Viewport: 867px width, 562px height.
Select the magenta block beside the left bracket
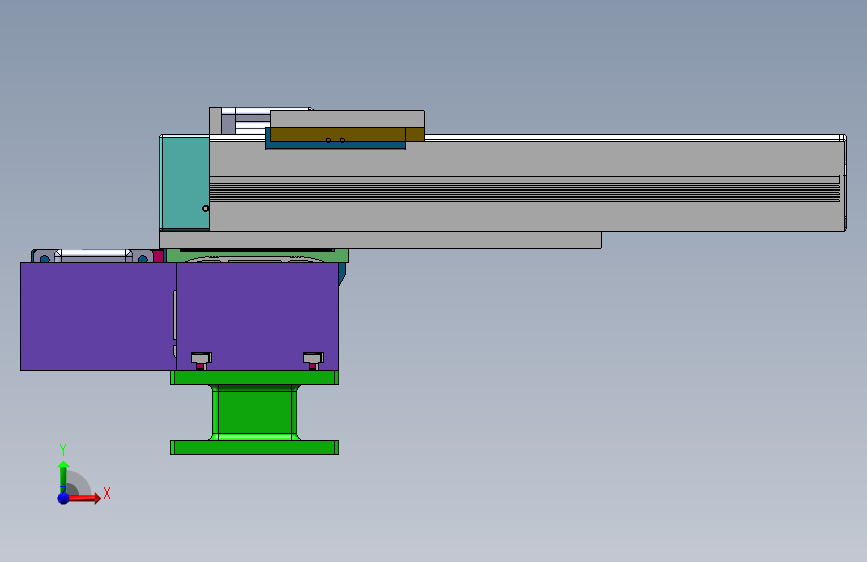[158, 256]
